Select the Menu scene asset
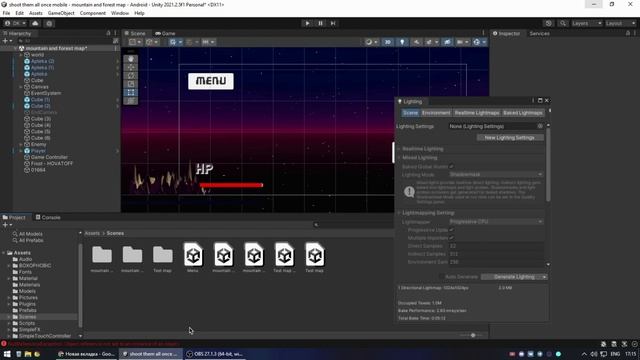 coord(193,258)
